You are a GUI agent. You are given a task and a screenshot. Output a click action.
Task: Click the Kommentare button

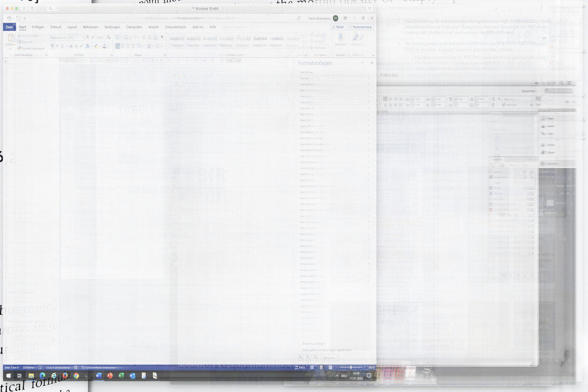coord(361,27)
